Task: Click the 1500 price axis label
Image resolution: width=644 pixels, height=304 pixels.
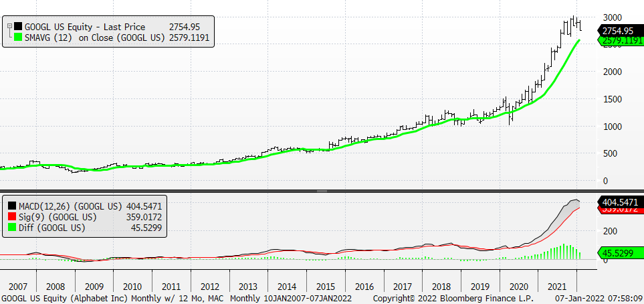Action: click(x=613, y=99)
